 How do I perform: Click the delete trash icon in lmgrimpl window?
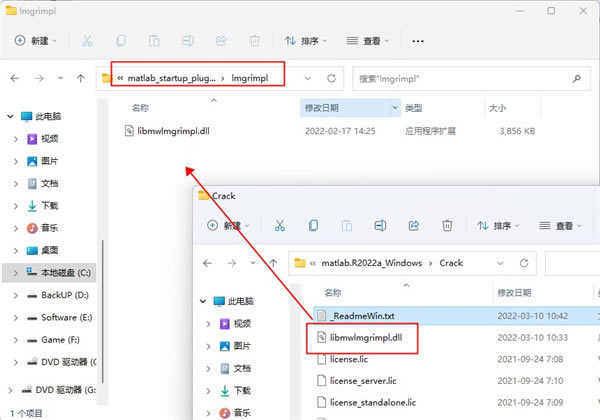(255, 41)
